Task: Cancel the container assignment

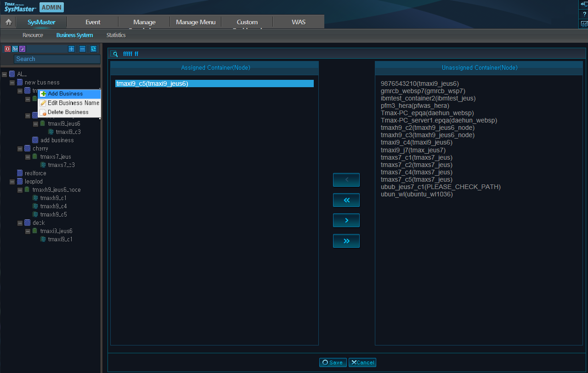Action: pyautogui.click(x=362, y=362)
